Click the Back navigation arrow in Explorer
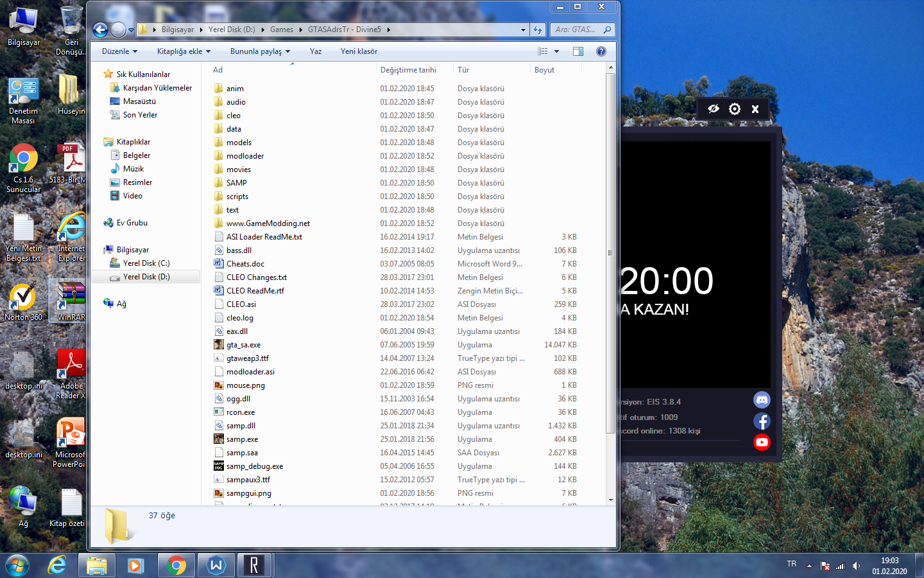The width and height of the screenshot is (924, 578). point(100,30)
